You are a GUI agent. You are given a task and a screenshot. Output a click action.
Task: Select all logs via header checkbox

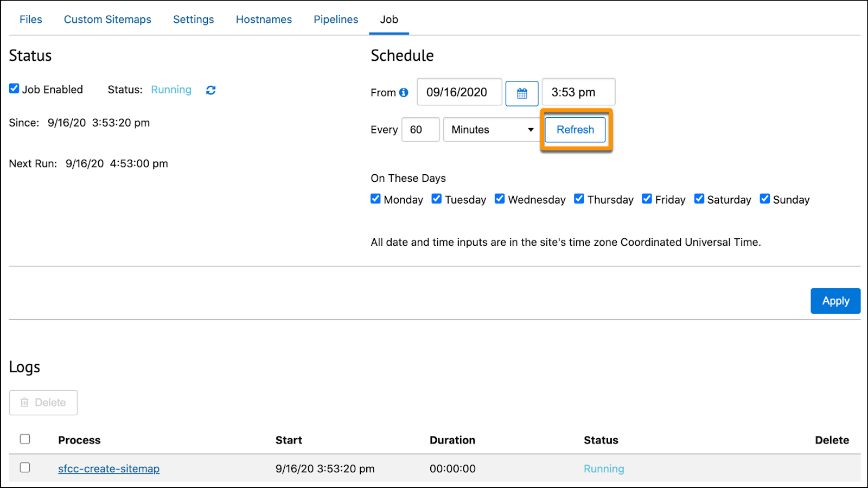point(25,439)
